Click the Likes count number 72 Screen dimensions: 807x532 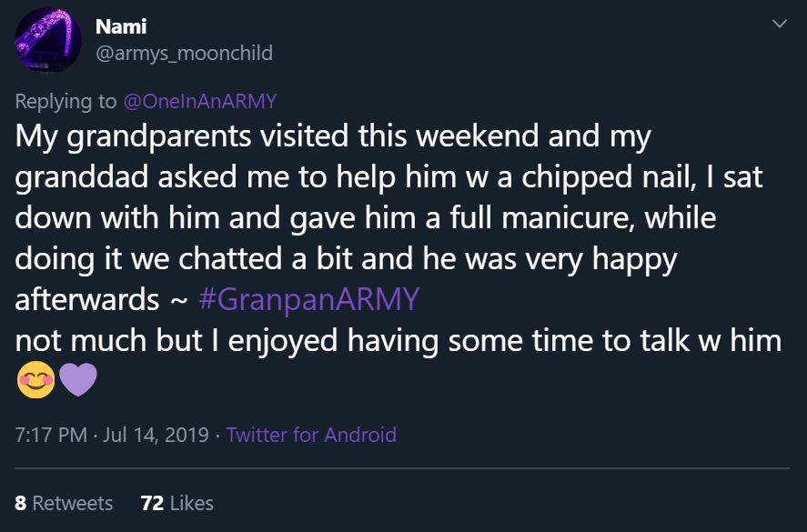point(153,503)
